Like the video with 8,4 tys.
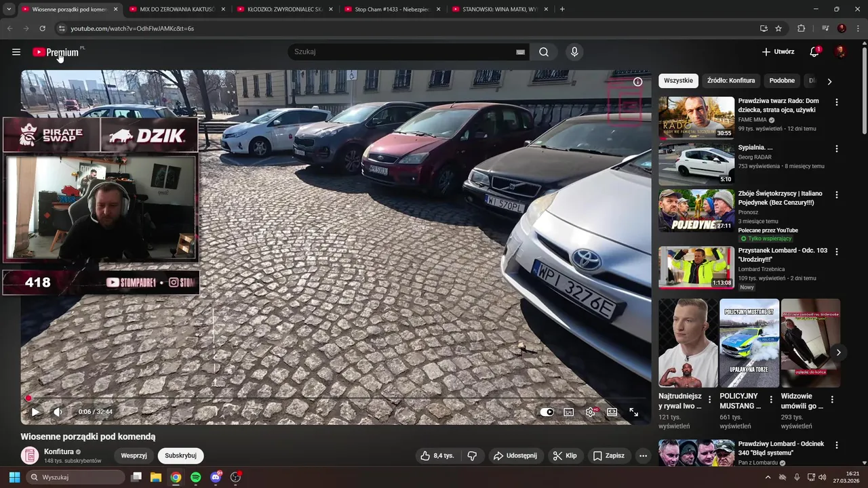Screen dimensions: 868x488 (x=438, y=456)
